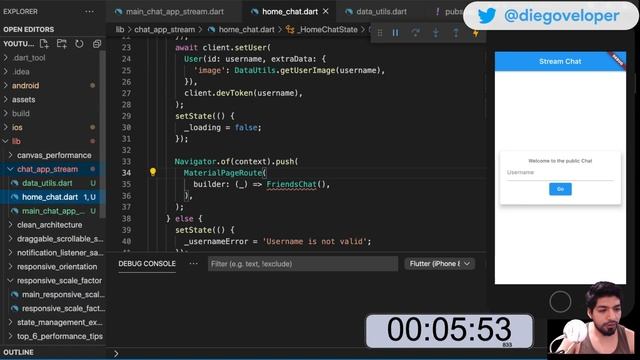Click the debug Step Into button
This screenshot has height=360, width=640.
(436, 33)
